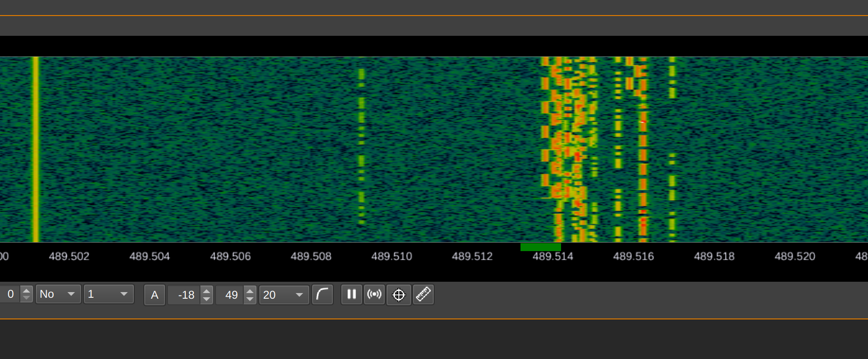This screenshot has height=359, width=868.
Task: Increase the 49 spinbox value
Action: tap(250, 291)
